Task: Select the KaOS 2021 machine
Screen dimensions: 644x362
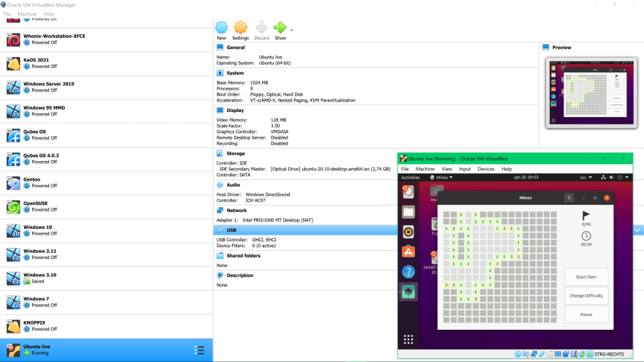Action: pyautogui.click(x=106, y=64)
